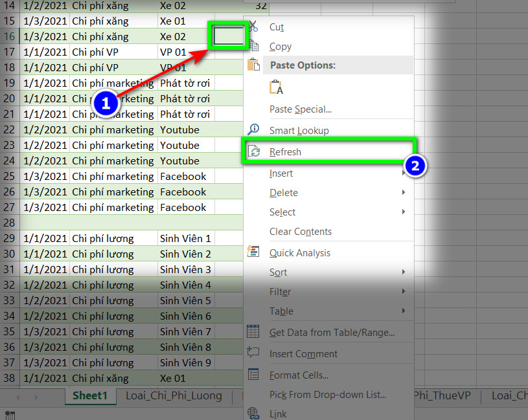The height and width of the screenshot is (420, 528).
Task: Expand the Sort submenu arrow
Action: click(404, 272)
